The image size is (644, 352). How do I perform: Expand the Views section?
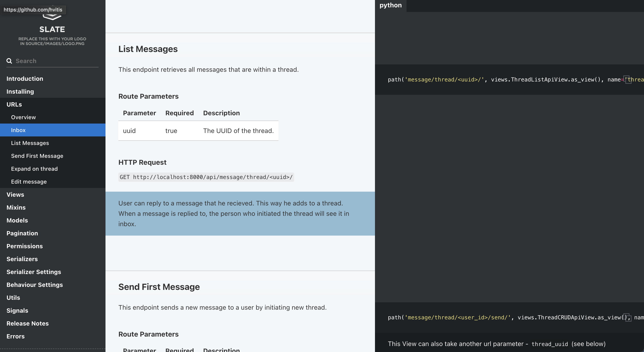pos(15,194)
